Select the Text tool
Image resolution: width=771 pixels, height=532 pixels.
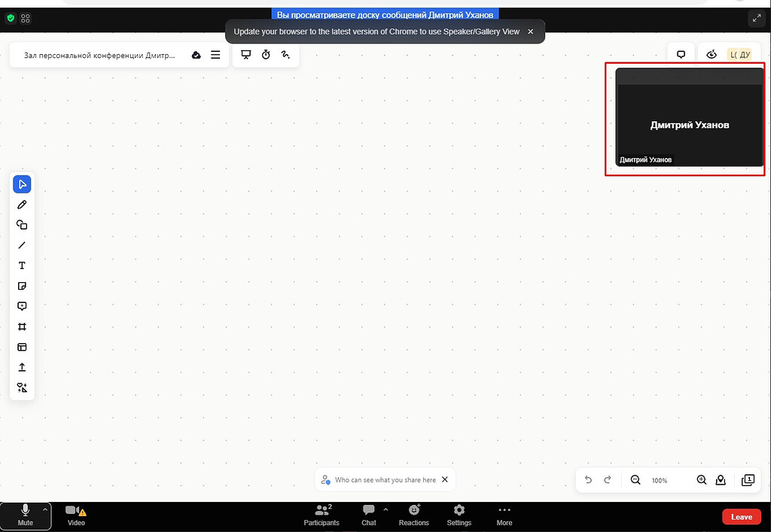[x=22, y=265]
